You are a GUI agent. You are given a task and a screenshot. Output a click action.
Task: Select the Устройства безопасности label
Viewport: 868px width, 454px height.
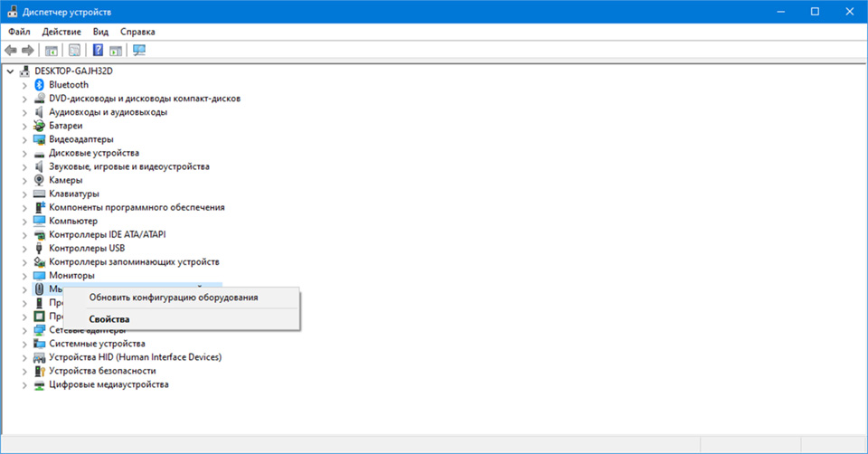click(x=102, y=371)
